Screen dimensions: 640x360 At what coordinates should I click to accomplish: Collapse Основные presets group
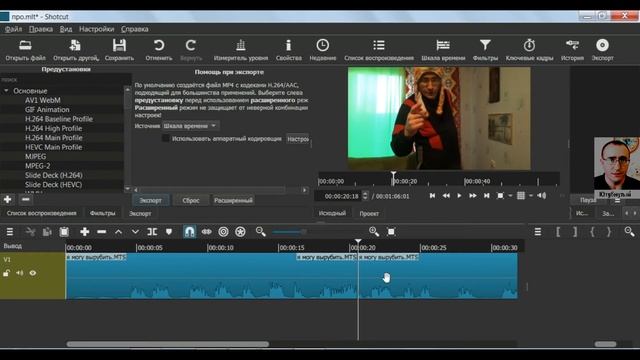click(x=6, y=91)
